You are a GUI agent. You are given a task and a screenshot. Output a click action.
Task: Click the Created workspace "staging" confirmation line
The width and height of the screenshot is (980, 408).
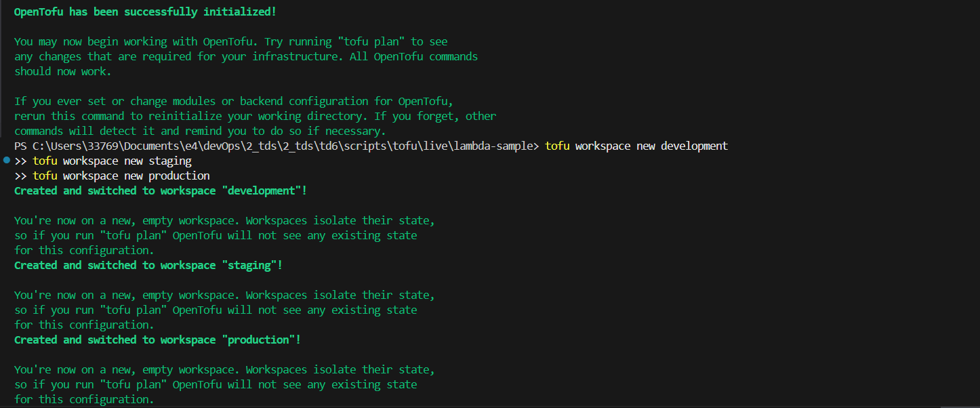148,266
